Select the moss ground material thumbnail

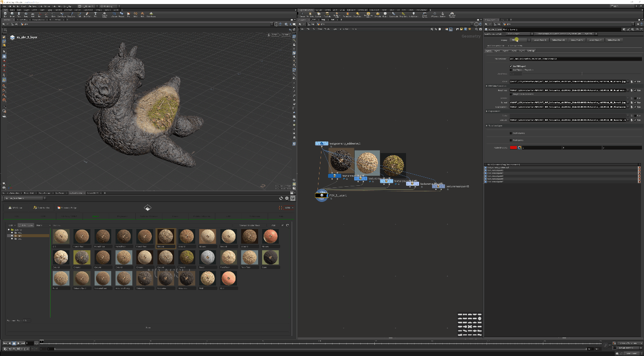(187, 257)
